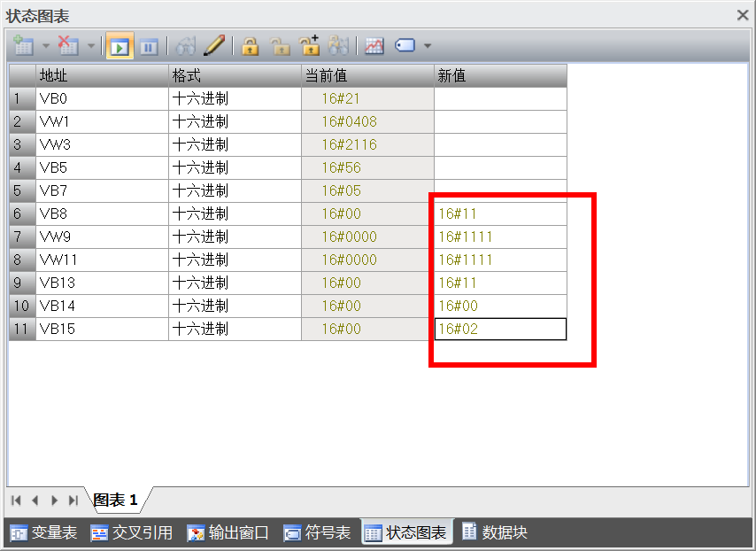Click the 地址 column header
Image resolution: width=756 pixels, height=551 pixels.
102,76
